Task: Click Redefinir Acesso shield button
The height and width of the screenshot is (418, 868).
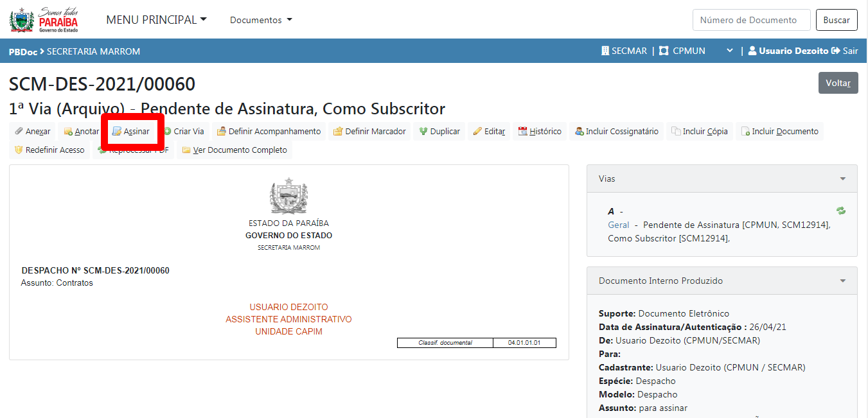Action: (x=49, y=150)
